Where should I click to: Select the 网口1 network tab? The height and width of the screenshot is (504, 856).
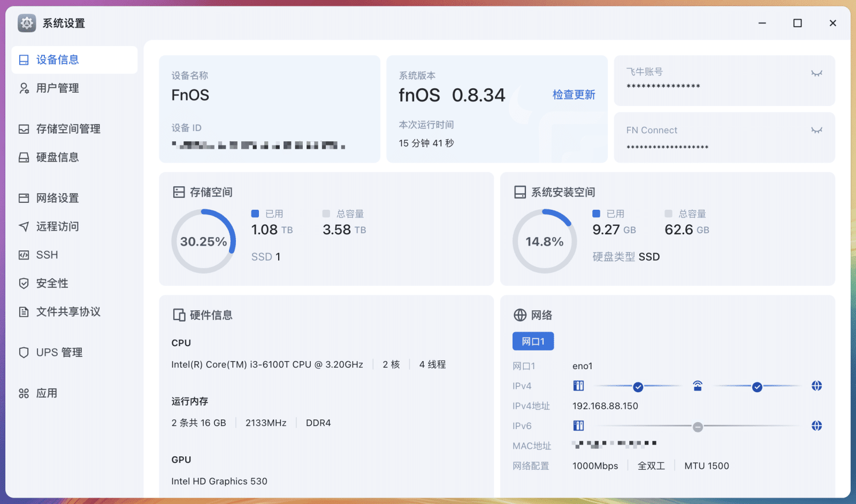pyautogui.click(x=533, y=341)
